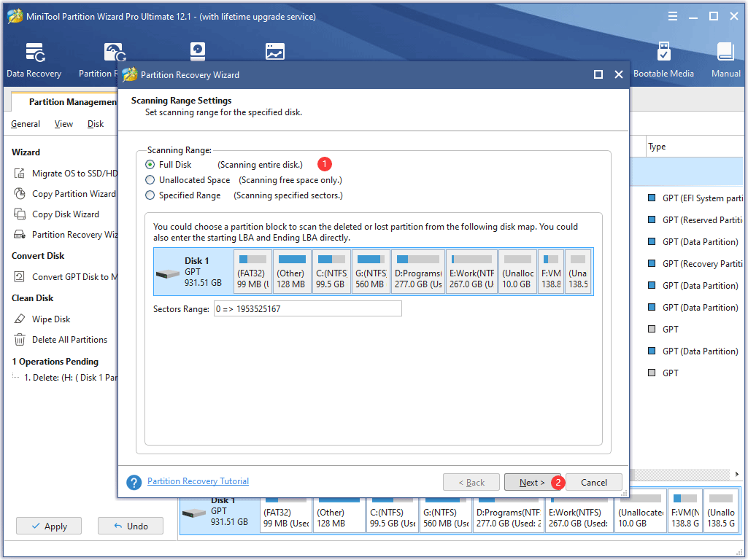Click the Disk Benchmark toolbar icon
Screen dimensions: 748x560
197,52
